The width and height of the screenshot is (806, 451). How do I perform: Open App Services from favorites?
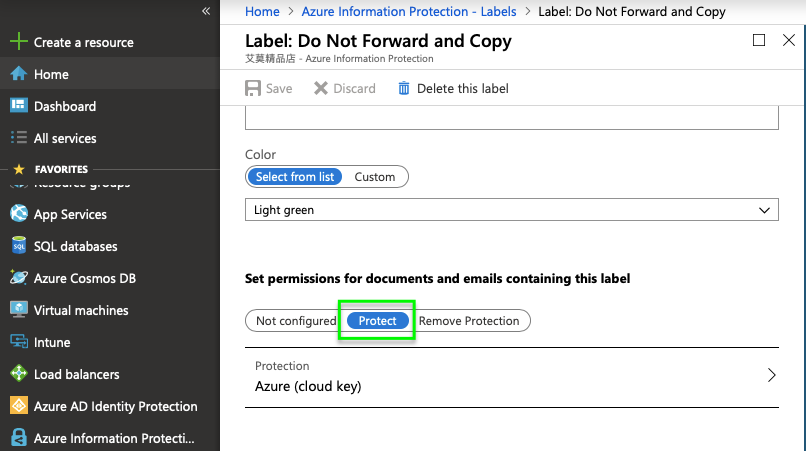(70, 214)
